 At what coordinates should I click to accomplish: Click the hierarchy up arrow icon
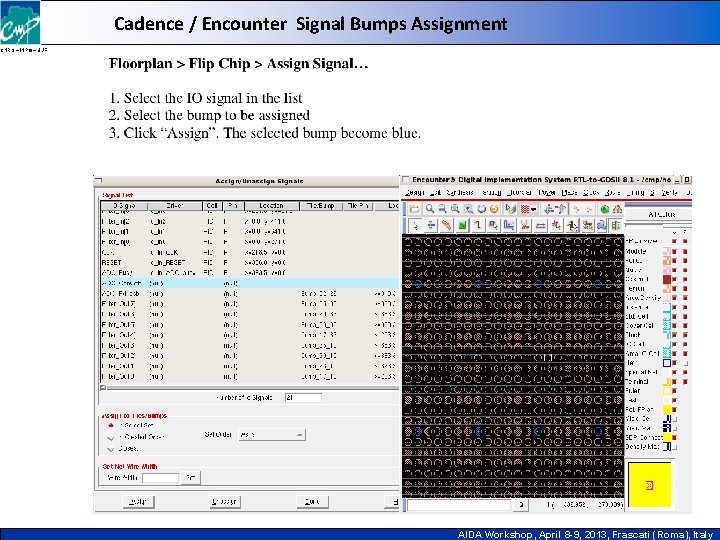coord(561,209)
